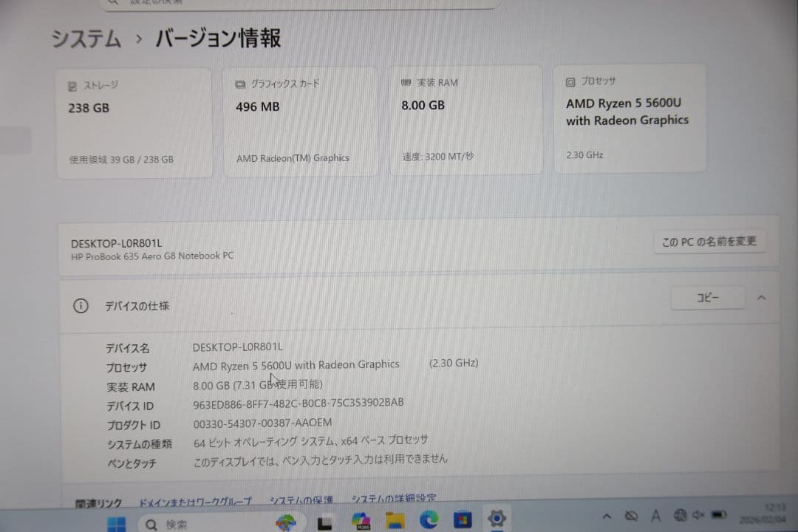This screenshot has height=532, width=798.
Task: Open the システムの詳細設定 link
Action: pyautogui.click(x=394, y=498)
